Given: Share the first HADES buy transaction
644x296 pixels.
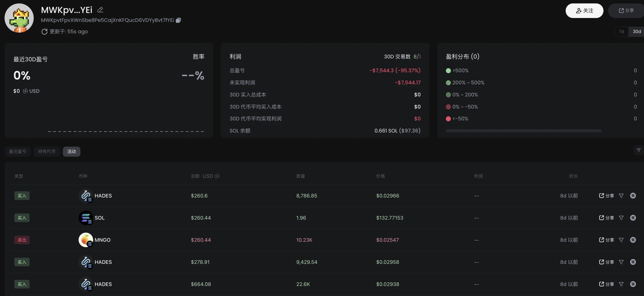Looking at the screenshot, I should point(606,196).
